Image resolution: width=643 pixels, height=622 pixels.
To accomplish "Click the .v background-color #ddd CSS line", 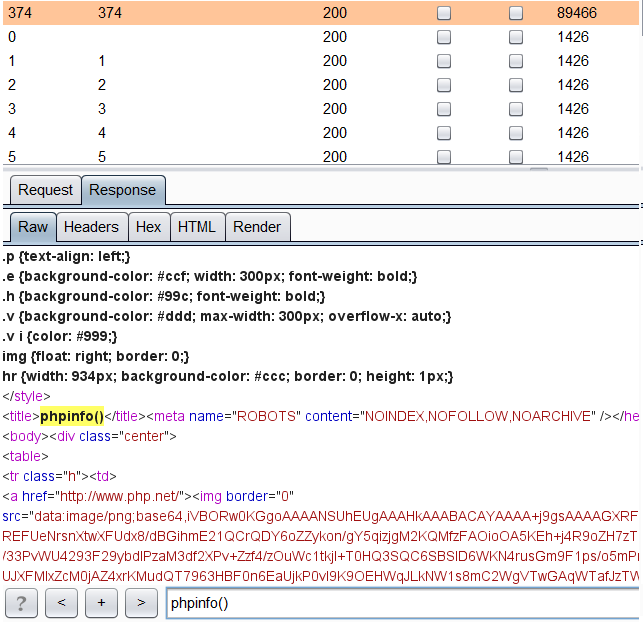I will [x=226, y=316].
